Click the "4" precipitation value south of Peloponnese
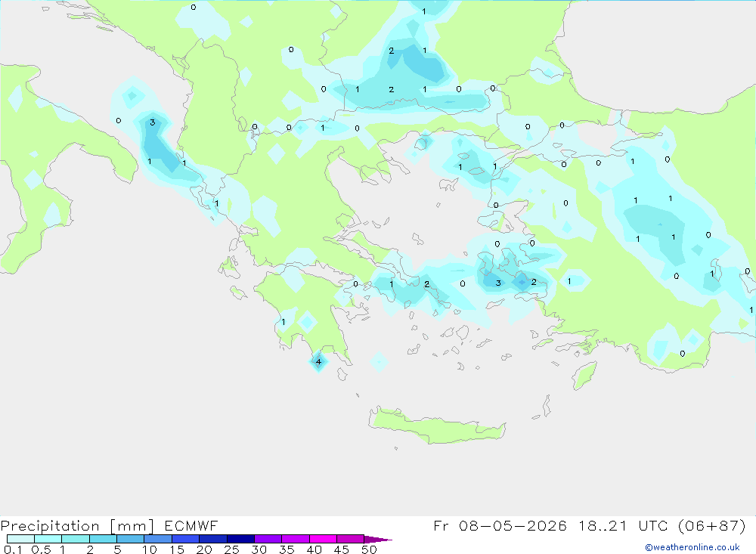 [318, 361]
